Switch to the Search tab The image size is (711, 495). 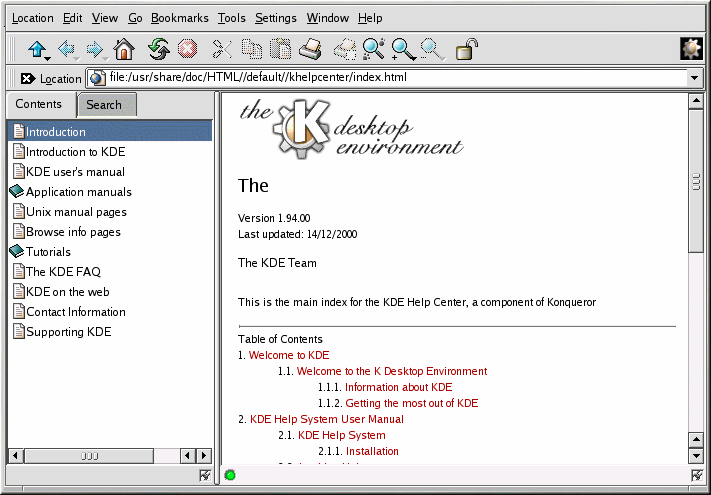point(104,105)
